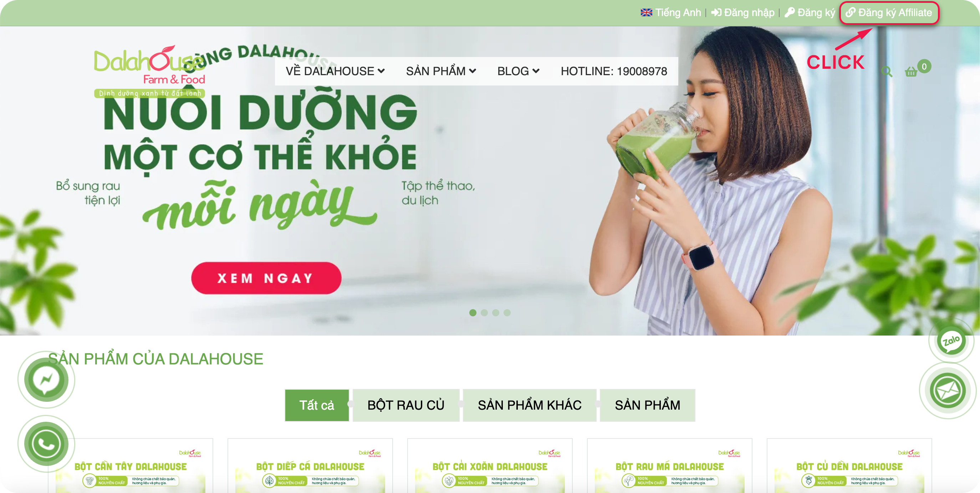Expand the VỀ DALAHOUSE menu
The image size is (980, 493).
point(335,71)
